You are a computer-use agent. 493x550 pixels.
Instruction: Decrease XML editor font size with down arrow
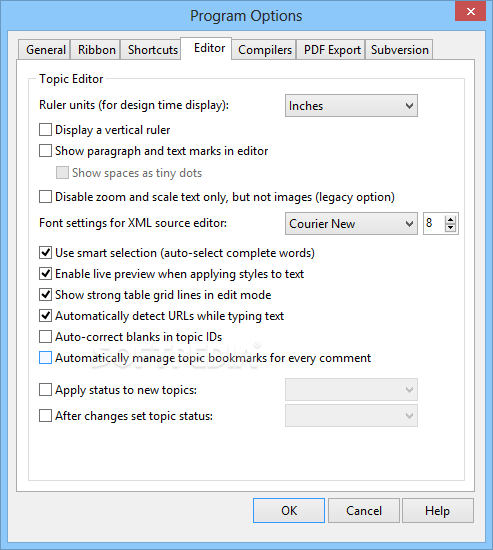[x=450, y=228]
